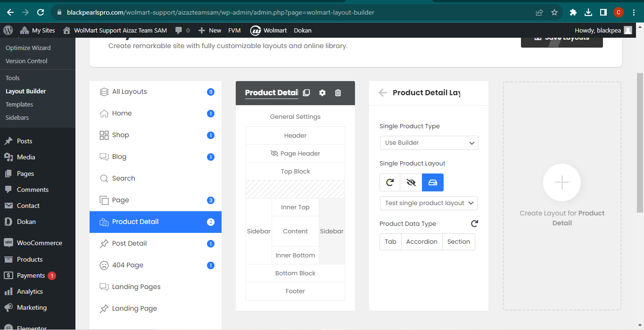Choose Accordion product data type

422,242
